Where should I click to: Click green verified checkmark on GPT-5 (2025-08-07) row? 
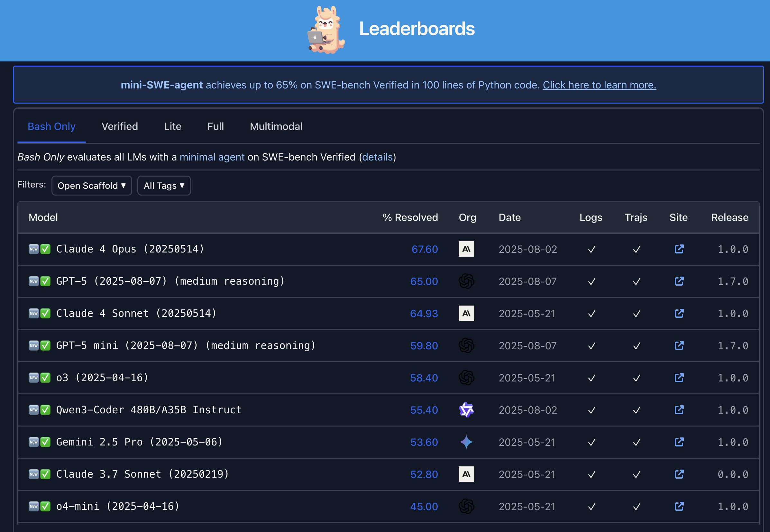point(45,281)
